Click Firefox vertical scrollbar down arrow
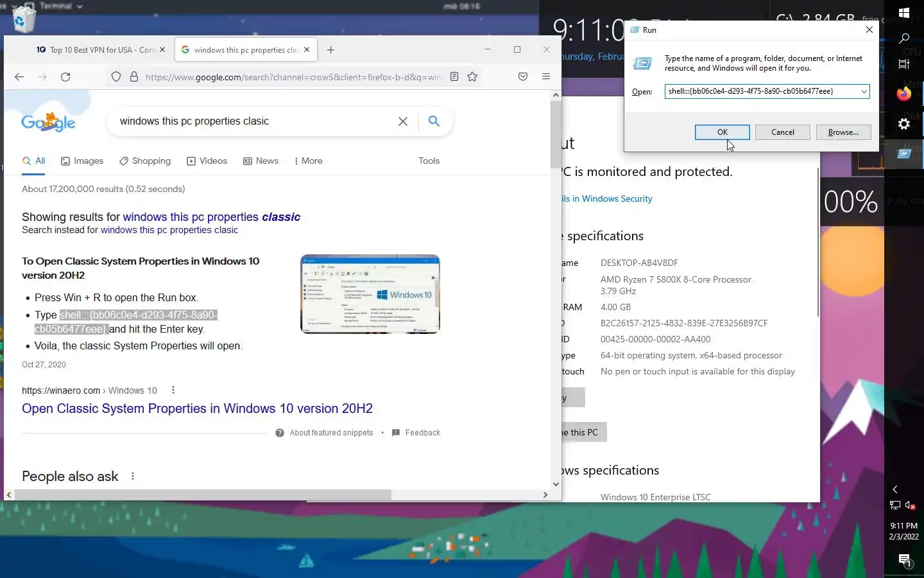The height and width of the screenshot is (578, 924). tap(556, 485)
